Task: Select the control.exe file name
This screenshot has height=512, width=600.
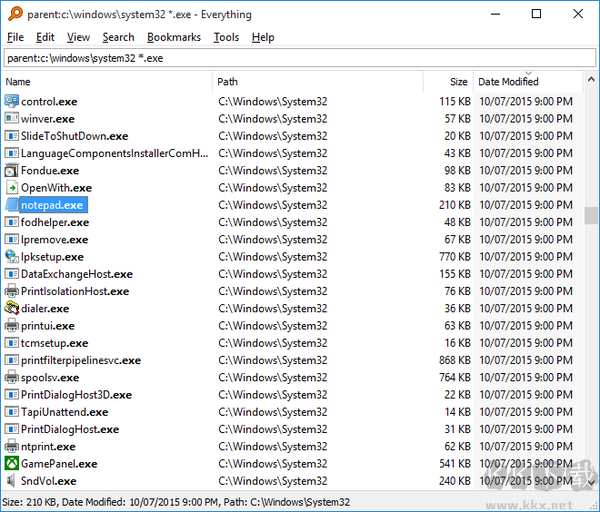Action: pyautogui.click(x=49, y=102)
